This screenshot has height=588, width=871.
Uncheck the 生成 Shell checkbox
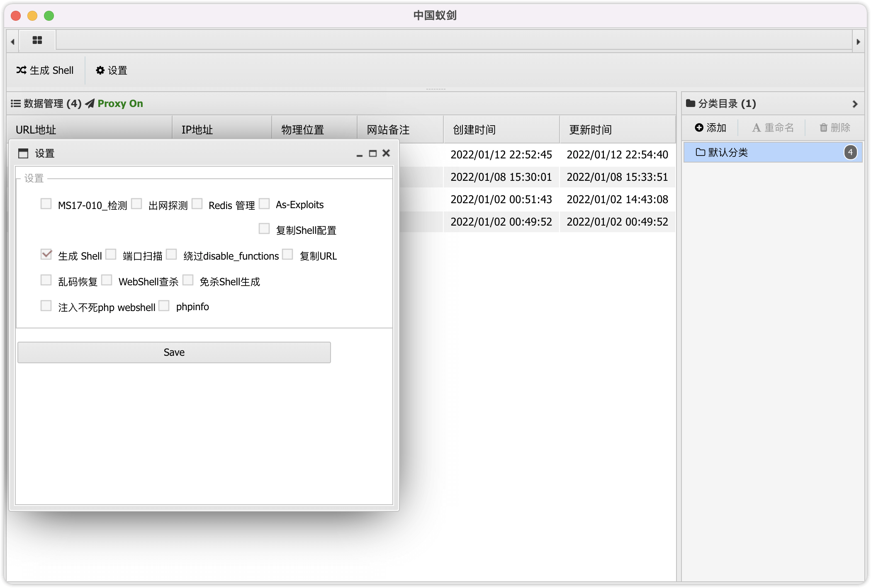(46, 254)
